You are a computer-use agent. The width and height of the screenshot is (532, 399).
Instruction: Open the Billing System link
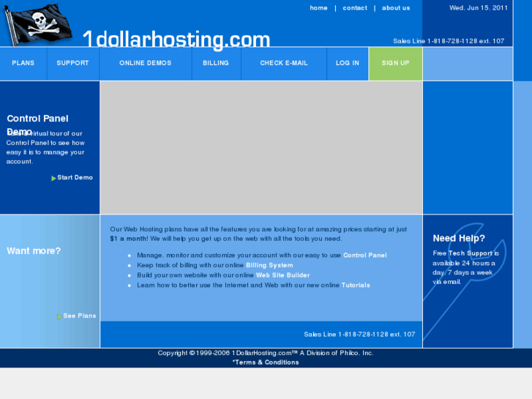click(269, 265)
